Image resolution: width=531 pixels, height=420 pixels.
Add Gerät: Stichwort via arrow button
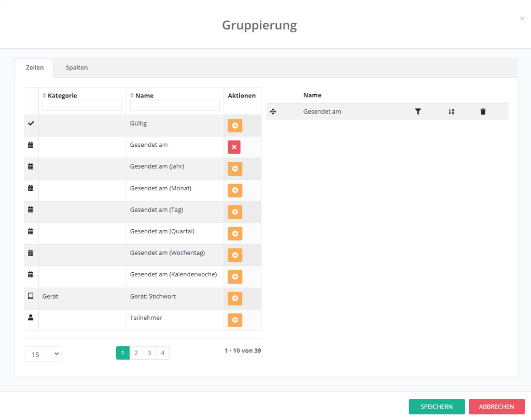pos(234,299)
